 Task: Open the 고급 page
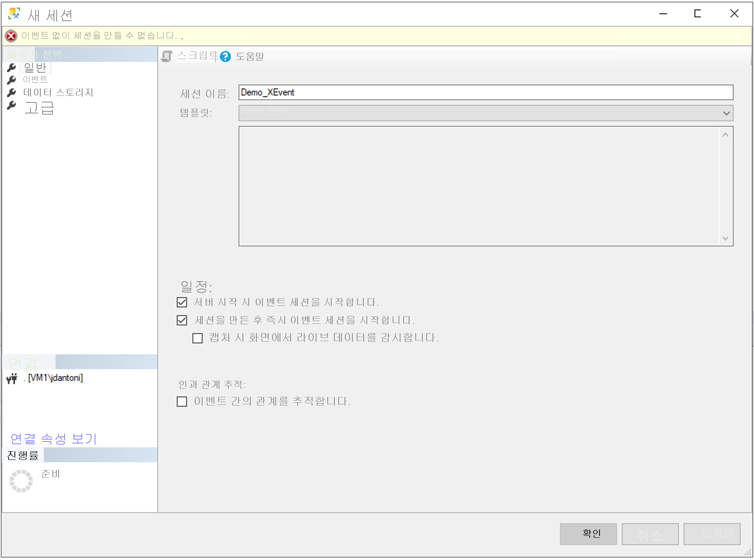pyautogui.click(x=39, y=108)
